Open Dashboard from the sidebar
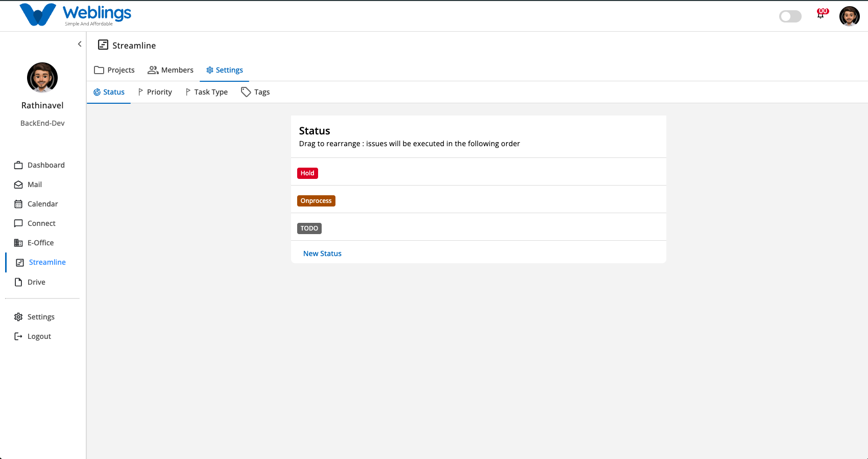 [x=46, y=165]
